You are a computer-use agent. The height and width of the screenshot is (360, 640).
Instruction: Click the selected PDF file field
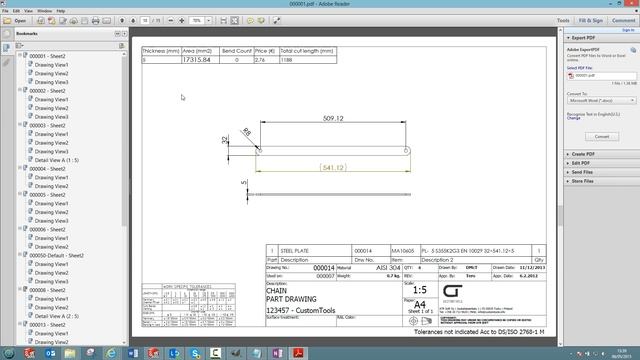tap(601, 76)
